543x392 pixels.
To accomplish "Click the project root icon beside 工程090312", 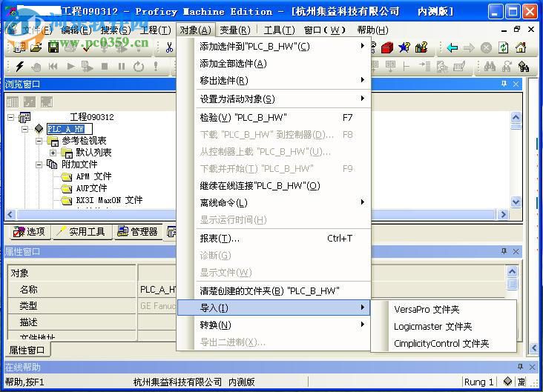I will pyautogui.click(x=24, y=117).
